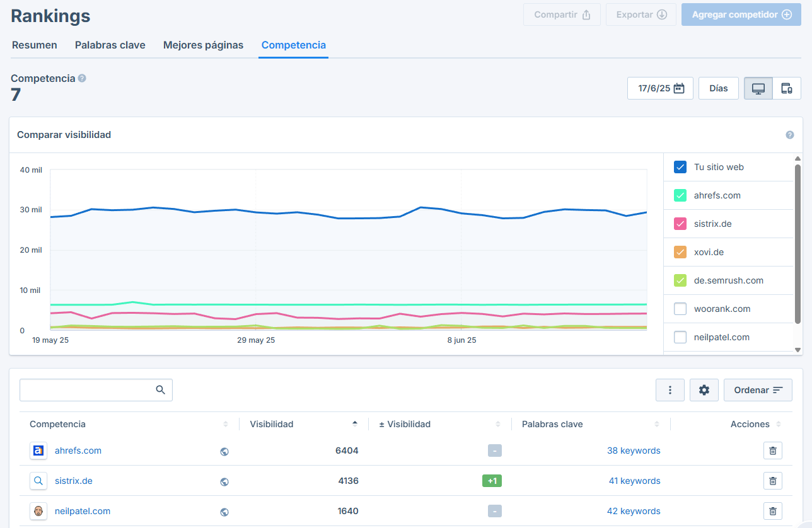Check the neilpatel.com legend checkbox

(x=680, y=337)
